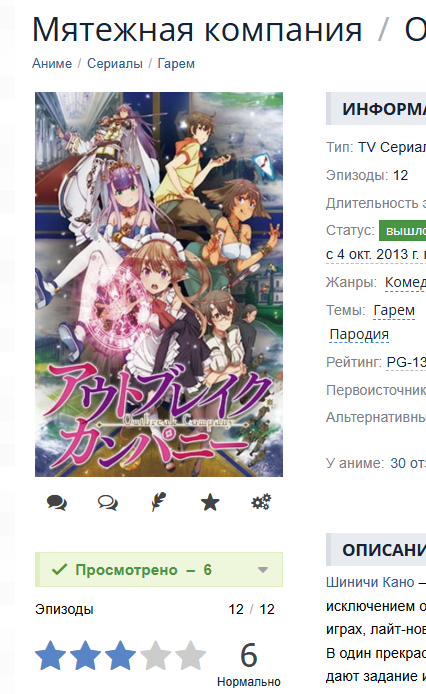Viewport: 426px width, 694px height.
Task: Rate with the first blue star
Action: pyautogui.click(x=50, y=655)
